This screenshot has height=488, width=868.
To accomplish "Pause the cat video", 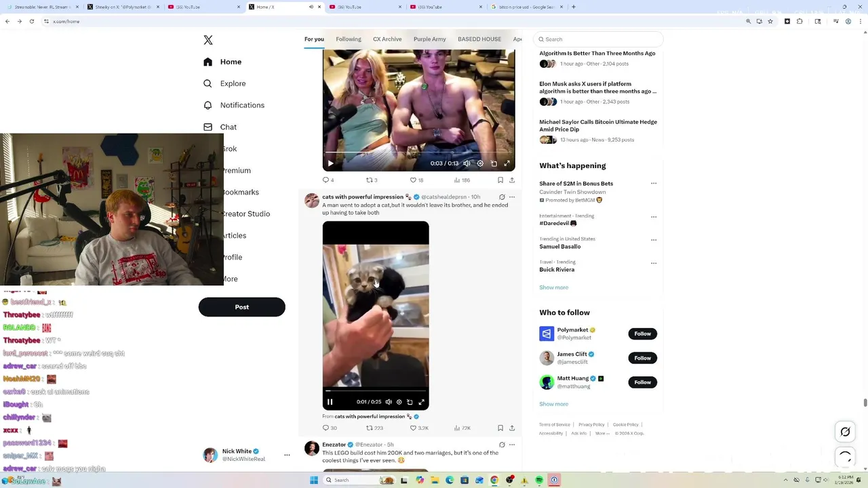I will [x=330, y=402].
